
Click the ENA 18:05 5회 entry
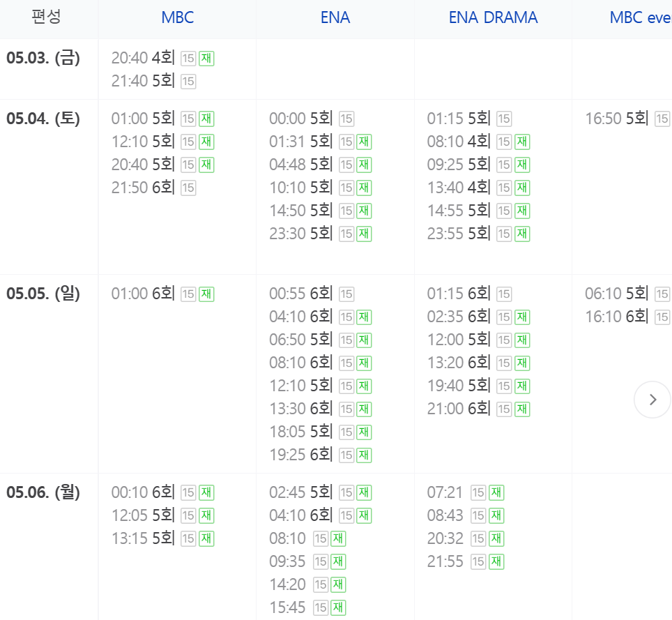(x=321, y=432)
